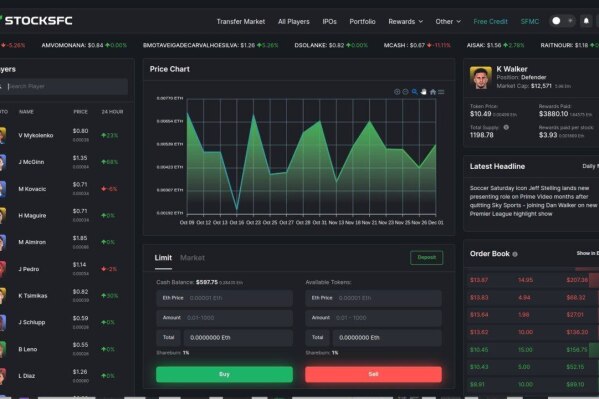Click the 24 HOUR column header

[112, 112]
